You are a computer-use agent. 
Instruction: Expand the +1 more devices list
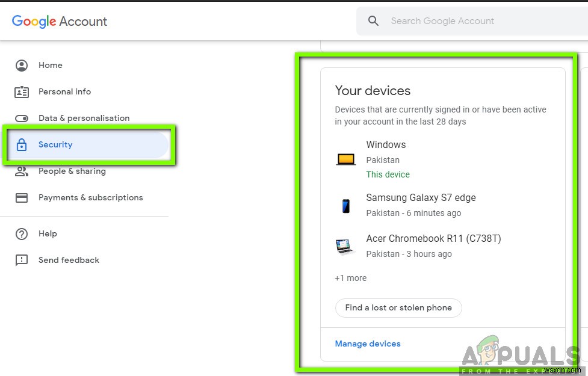pyautogui.click(x=350, y=278)
